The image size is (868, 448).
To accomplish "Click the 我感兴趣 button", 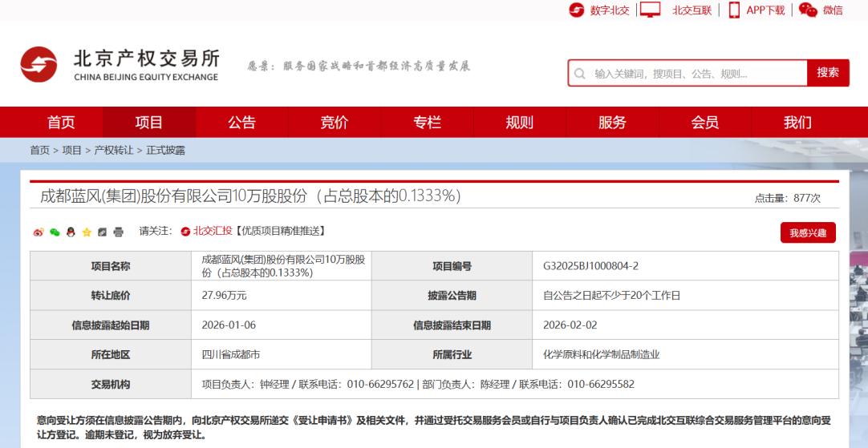I will point(807,233).
